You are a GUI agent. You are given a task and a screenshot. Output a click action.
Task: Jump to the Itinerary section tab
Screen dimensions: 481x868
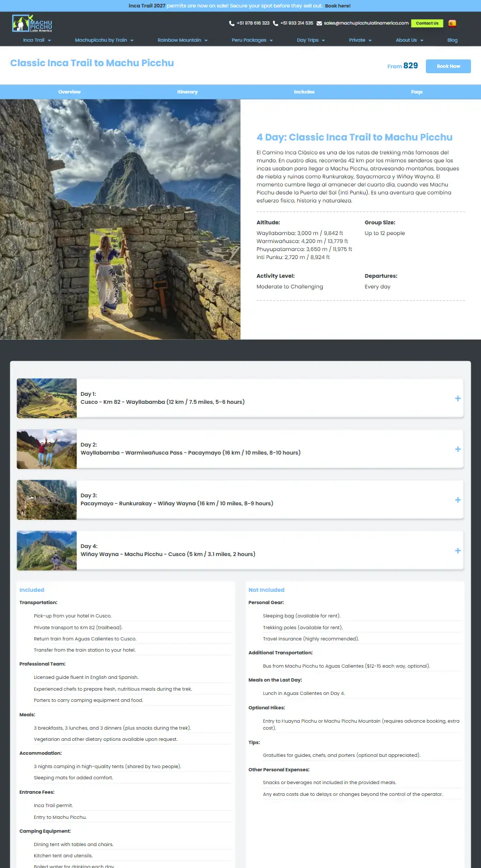tap(188, 92)
